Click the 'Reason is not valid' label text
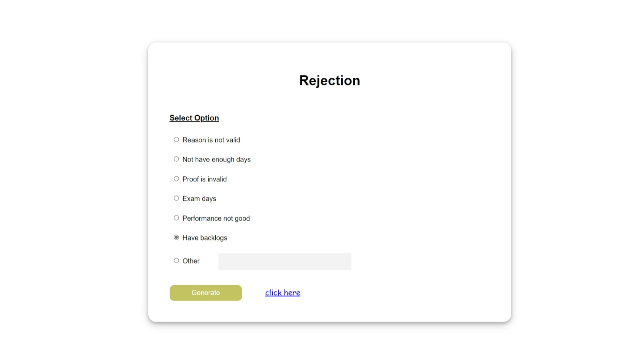 click(x=211, y=140)
